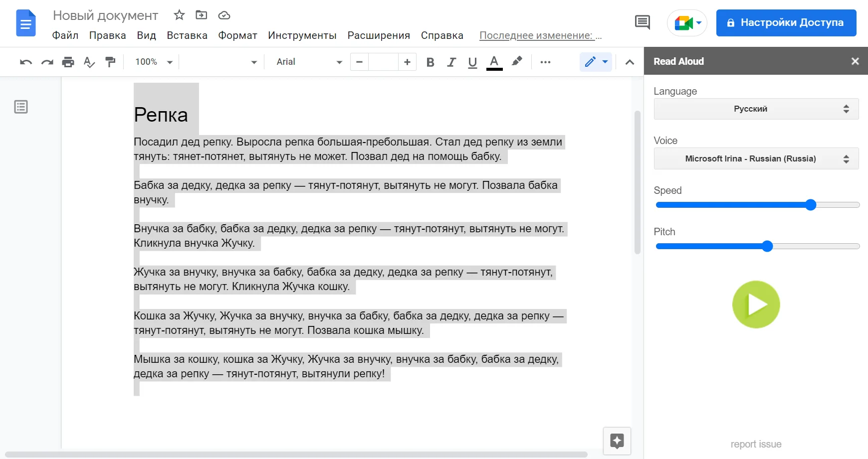Viewport: 868px width, 459px height.
Task: Select the paint format roller
Action: click(110, 62)
